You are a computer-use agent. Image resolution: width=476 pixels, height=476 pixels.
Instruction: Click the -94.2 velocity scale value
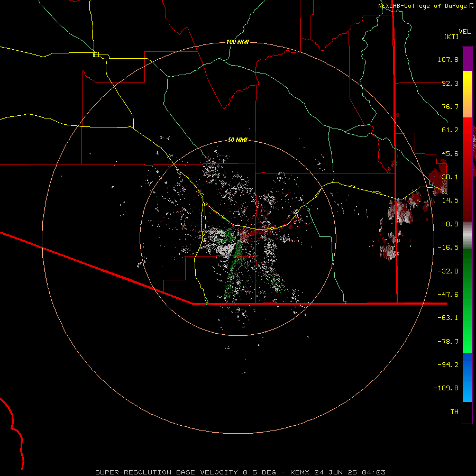coord(448,365)
